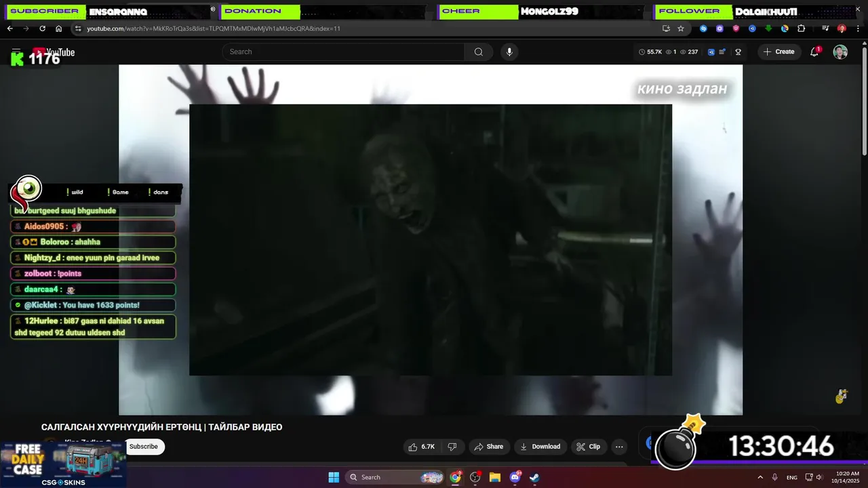Click the page vertical scrollbar
The width and height of the screenshot is (868, 488).
(x=864, y=102)
